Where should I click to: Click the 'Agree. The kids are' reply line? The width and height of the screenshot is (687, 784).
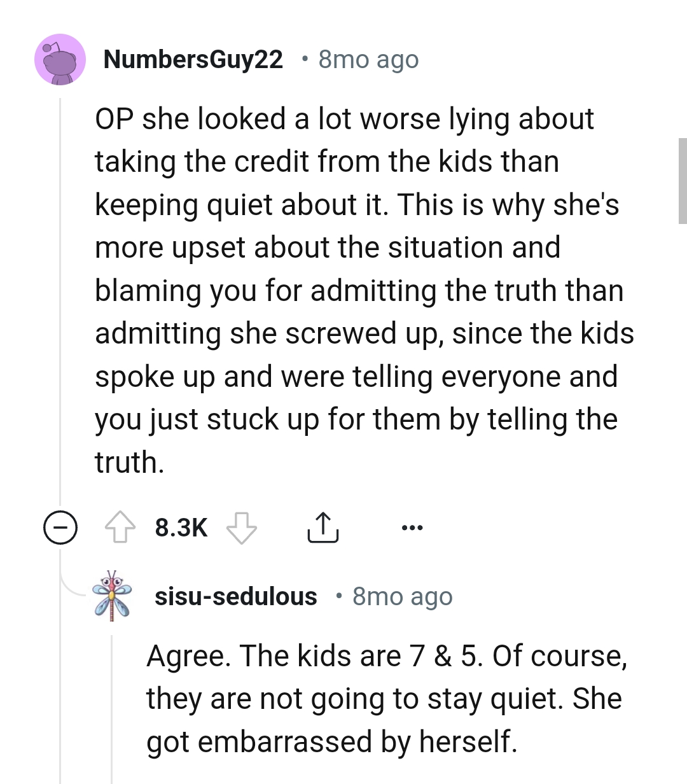(386, 656)
